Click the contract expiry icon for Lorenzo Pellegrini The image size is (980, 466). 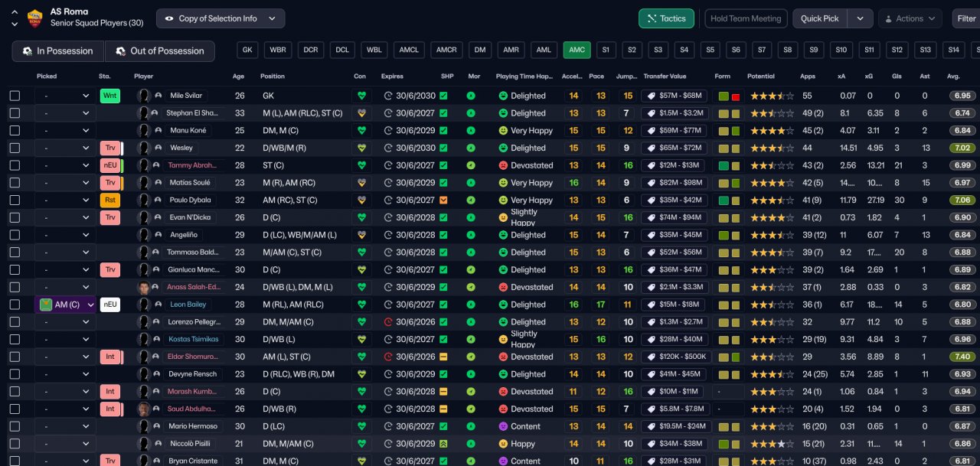click(x=388, y=322)
